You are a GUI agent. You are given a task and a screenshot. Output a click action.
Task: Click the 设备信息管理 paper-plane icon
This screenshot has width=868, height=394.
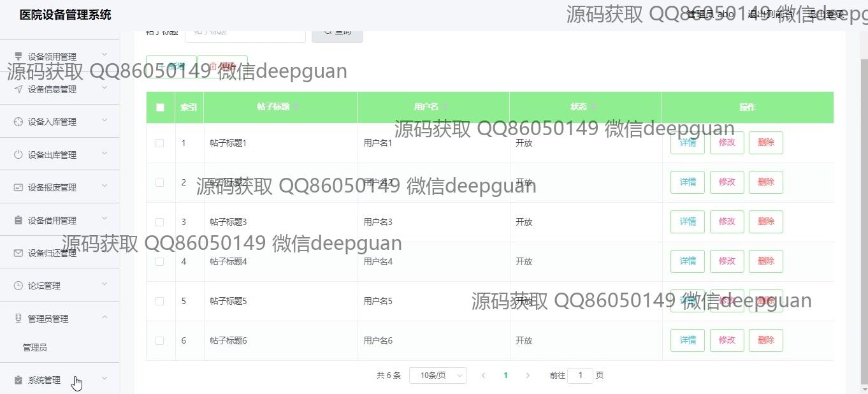(18, 89)
